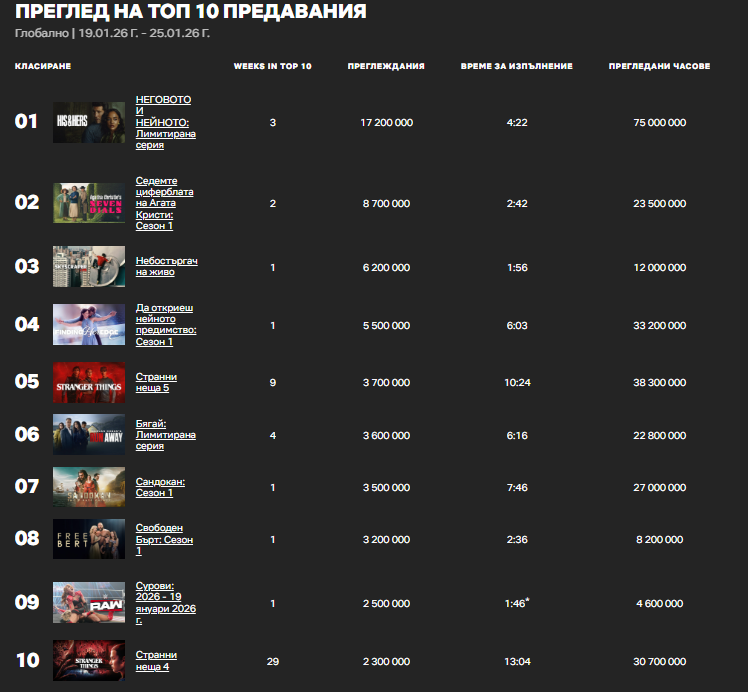This screenshot has height=692, width=748.
Task: Click the Stranger Things thumbnail at rank 05
Action: coord(89,382)
